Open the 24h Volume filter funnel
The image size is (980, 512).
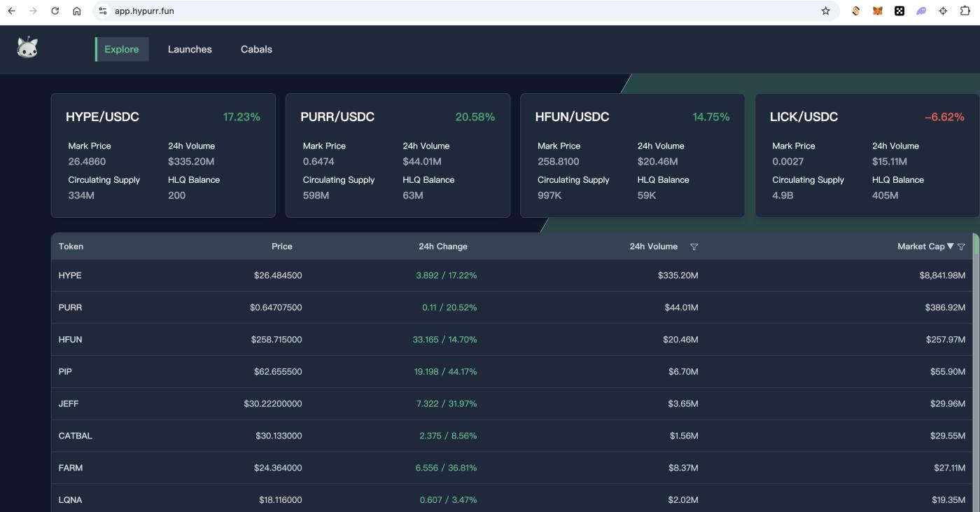pos(694,247)
